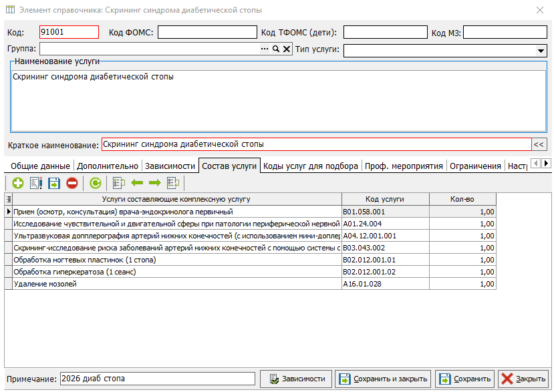This screenshot has width=554, height=392.
Task: Click the green refresh icon
Action: (x=96, y=183)
